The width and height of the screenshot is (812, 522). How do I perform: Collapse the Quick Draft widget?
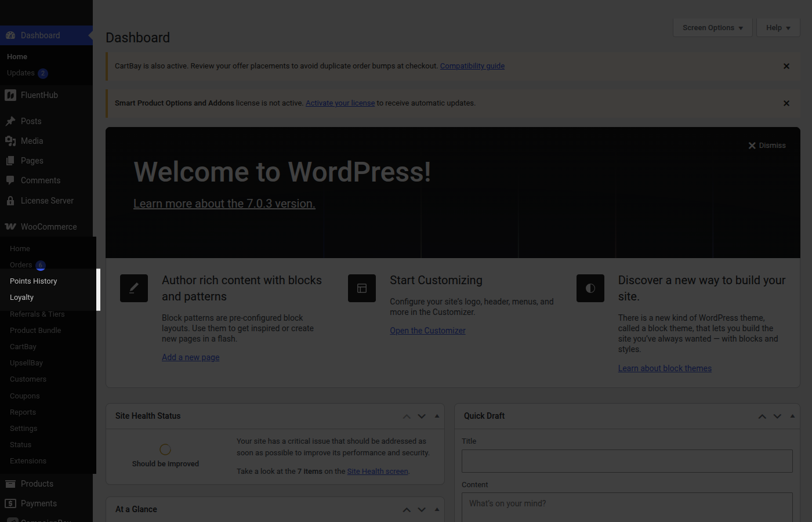point(792,416)
